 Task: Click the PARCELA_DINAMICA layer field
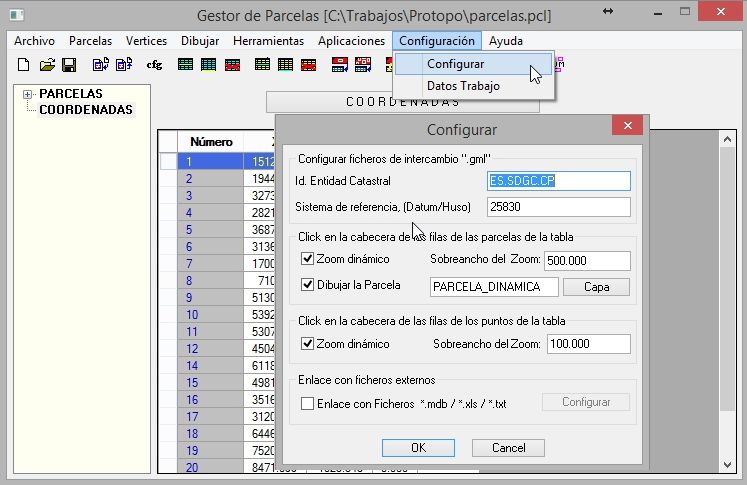494,287
